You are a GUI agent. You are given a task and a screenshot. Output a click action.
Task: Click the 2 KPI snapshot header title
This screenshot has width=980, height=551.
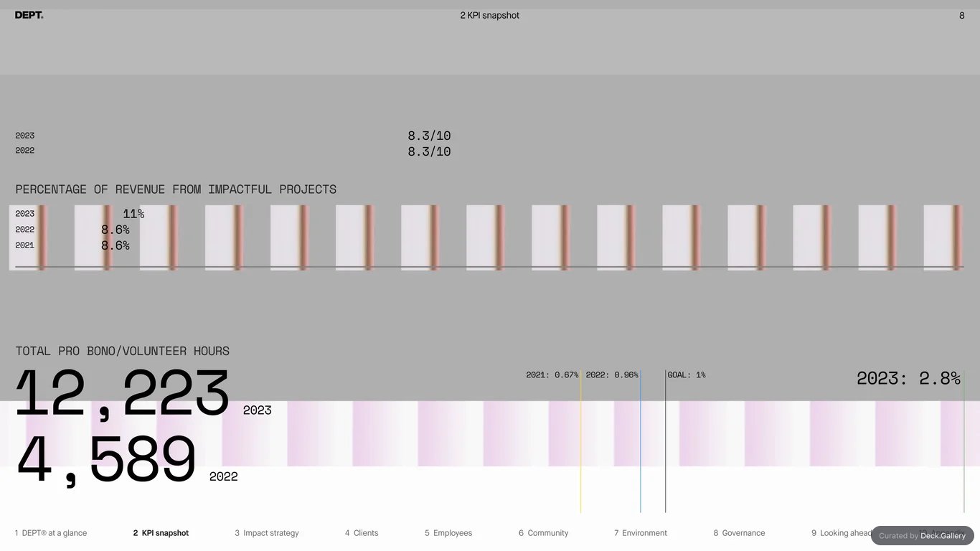490,15
